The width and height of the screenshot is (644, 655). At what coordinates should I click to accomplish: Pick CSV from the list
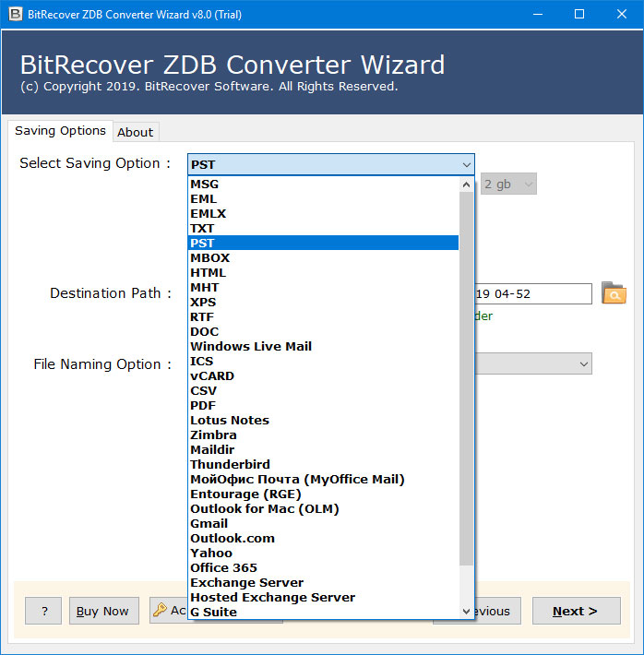click(324, 390)
